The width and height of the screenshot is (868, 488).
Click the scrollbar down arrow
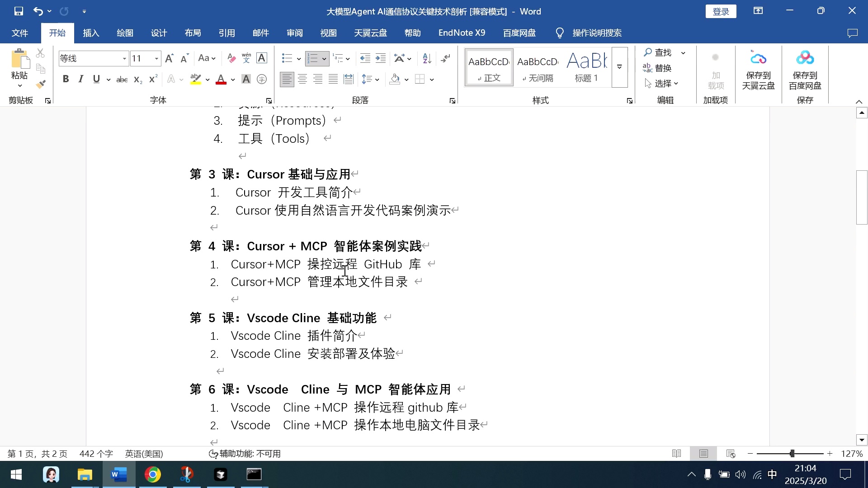pos(862,440)
